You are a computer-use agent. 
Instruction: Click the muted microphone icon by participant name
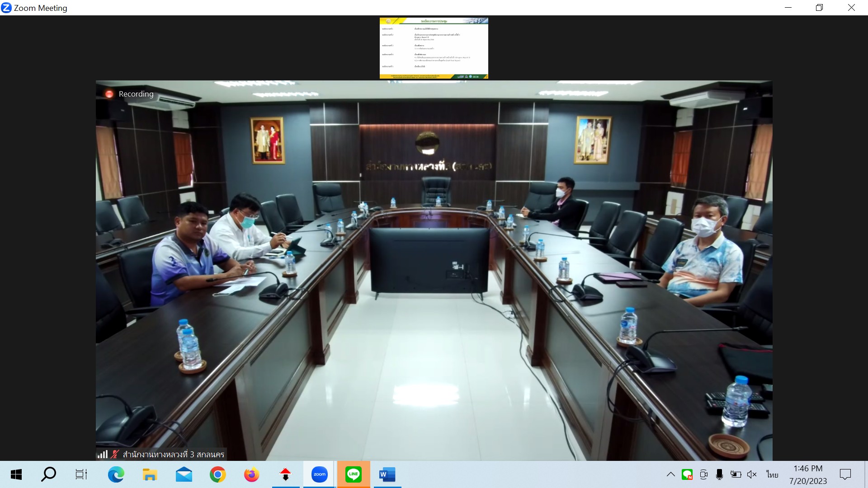(x=115, y=454)
